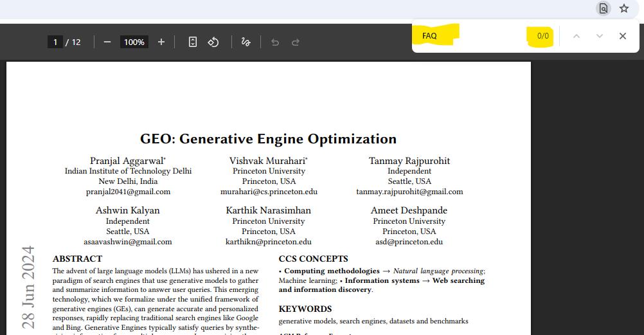Click the redo arrow in PDF toolbar
Image resolution: width=644 pixels, height=335 pixels.
[x=296, y=42]
